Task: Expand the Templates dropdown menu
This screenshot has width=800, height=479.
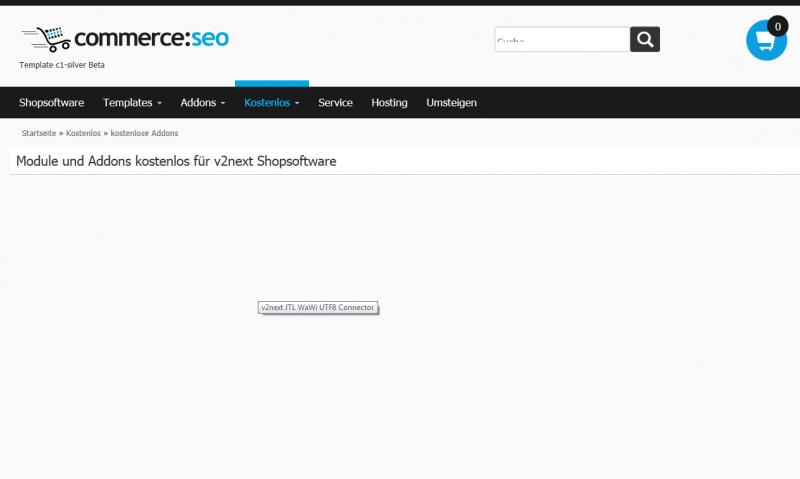Action: click(132, 103)
